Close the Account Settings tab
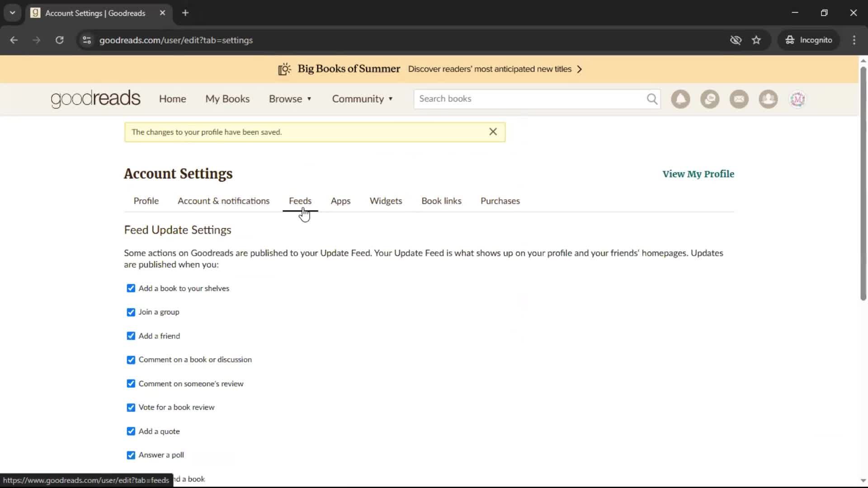This screenshot has height=488, width=868. click(x=162, y=13)
